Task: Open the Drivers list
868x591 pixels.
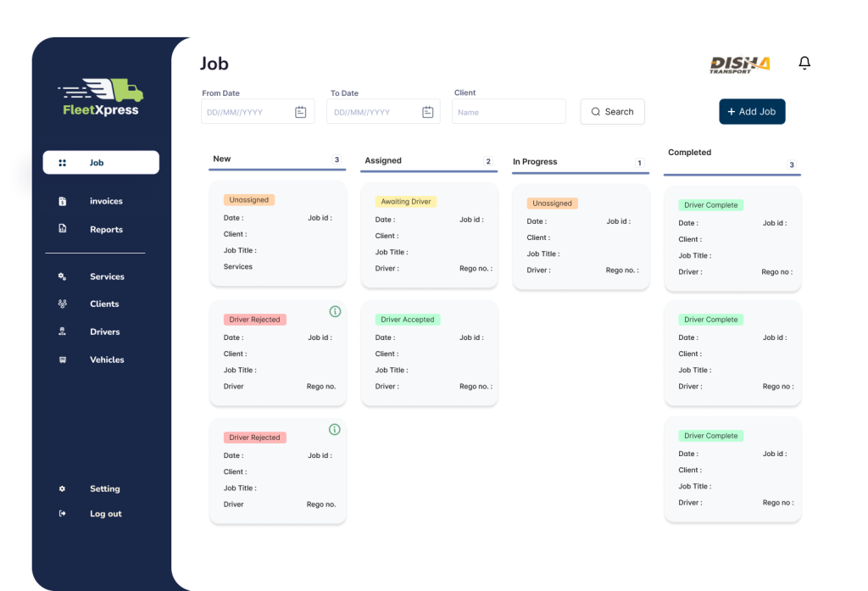Action: coord(104,332)
